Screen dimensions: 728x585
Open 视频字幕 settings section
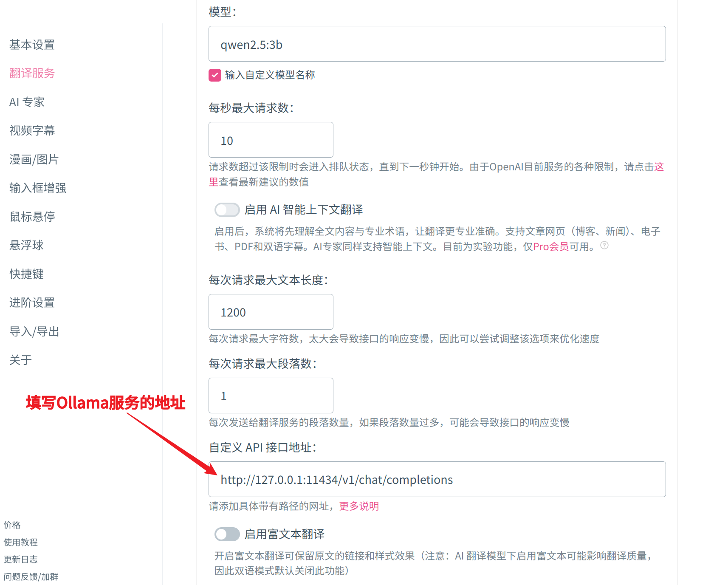(x=32, y=130)
